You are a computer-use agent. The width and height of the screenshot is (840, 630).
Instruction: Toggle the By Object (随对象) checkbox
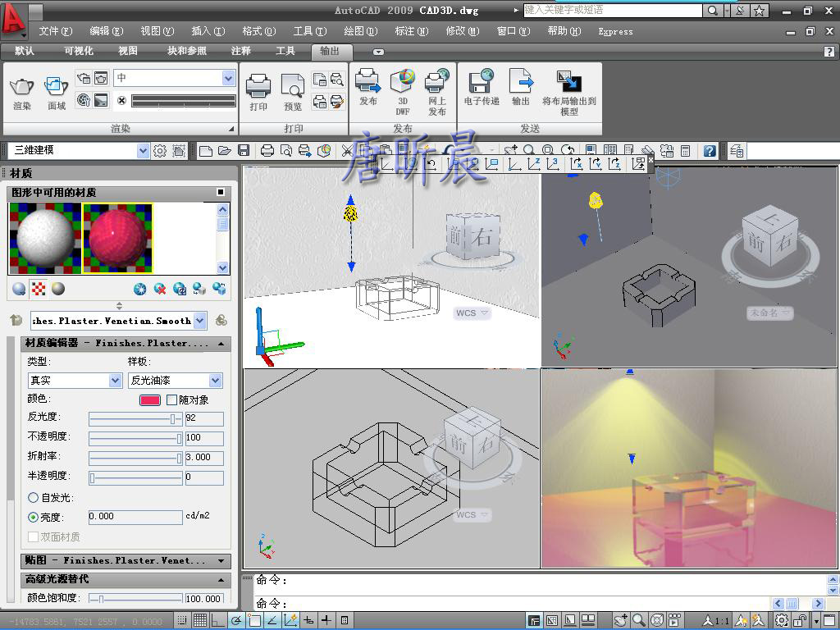pyautogui.click(x=172, y=399)
